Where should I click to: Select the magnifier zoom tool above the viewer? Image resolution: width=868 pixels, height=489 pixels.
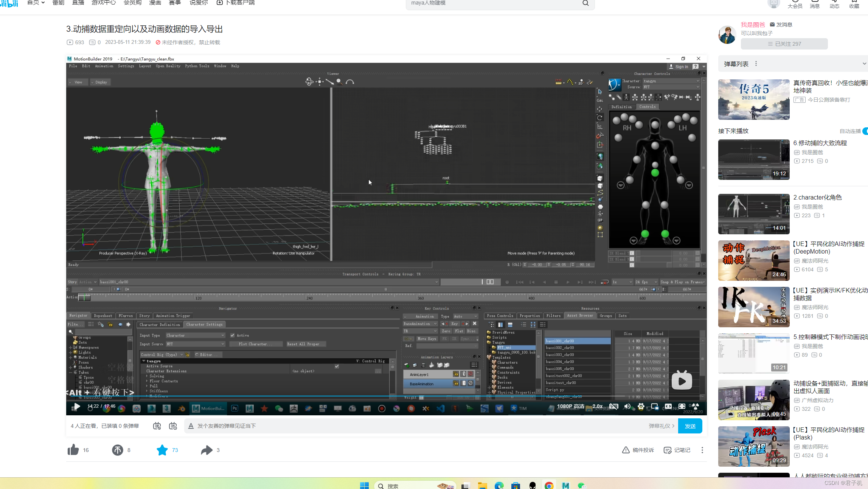(x=339, y=82)
